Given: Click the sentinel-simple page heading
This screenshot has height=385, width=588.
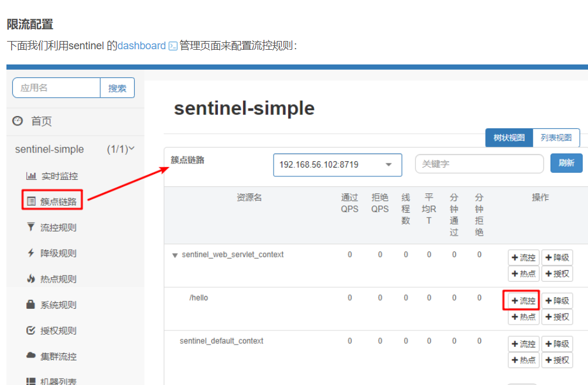Looking at the screenshot, I should [244, 108].
